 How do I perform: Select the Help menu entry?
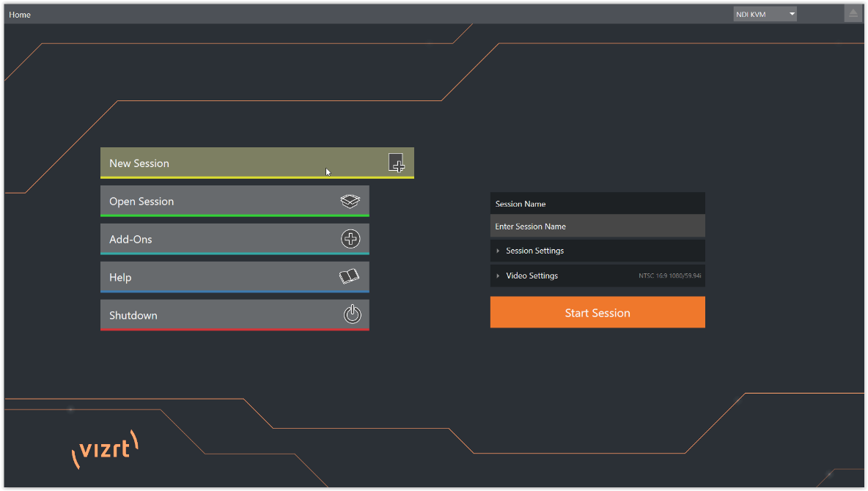tap(235, 277)
